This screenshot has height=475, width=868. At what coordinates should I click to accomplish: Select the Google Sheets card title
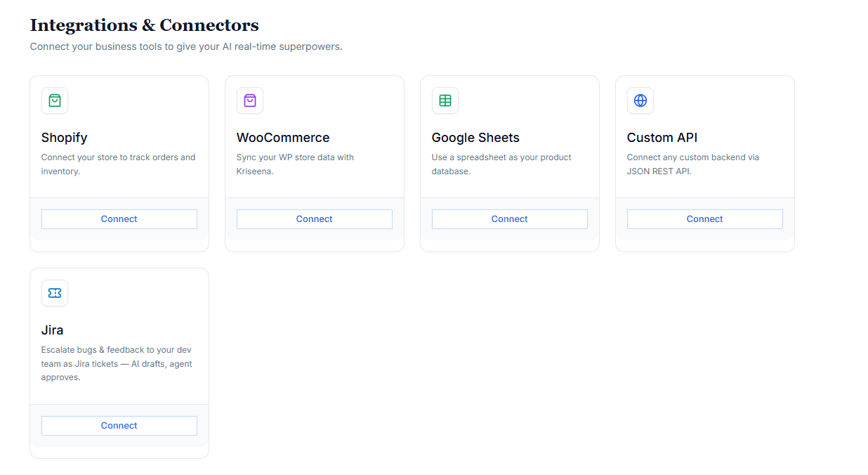[x=475, y=138]
